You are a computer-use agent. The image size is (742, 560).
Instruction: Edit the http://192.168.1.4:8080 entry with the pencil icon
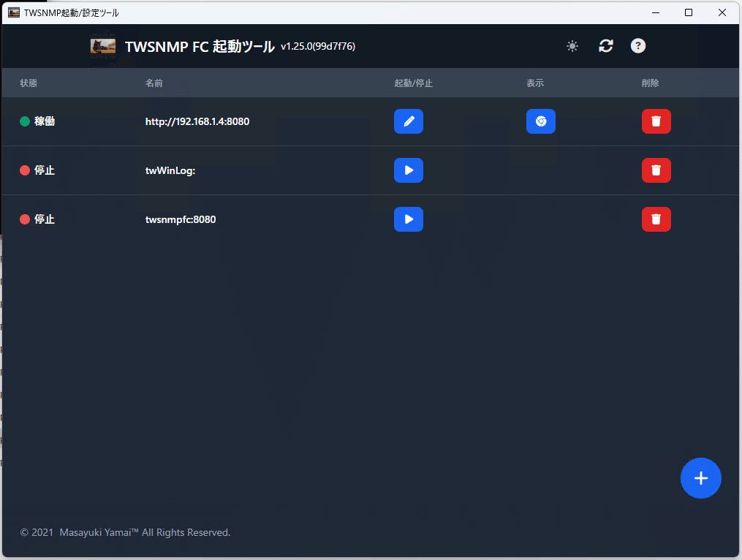(x=409, y=121)
